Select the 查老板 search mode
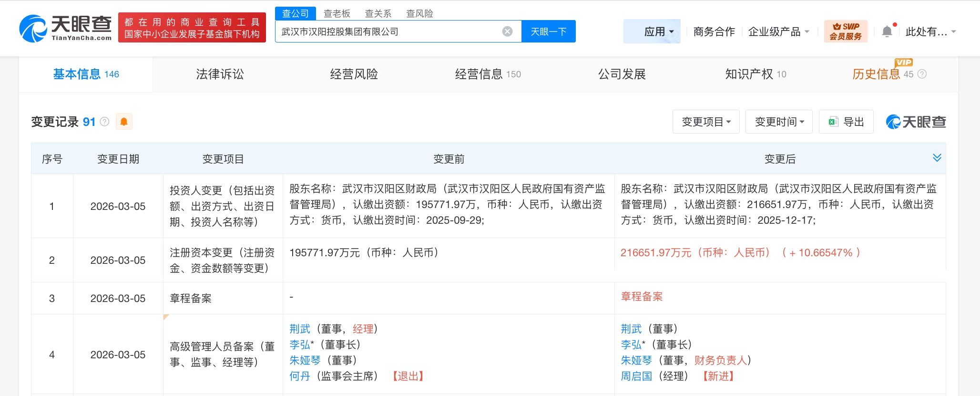Viewport: 980px width, 396px height. pos(337,13)
